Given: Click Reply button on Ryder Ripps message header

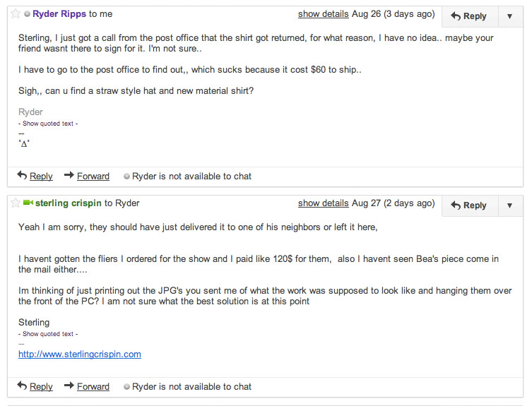Looking at the screenshot, I should click(470, 16).
